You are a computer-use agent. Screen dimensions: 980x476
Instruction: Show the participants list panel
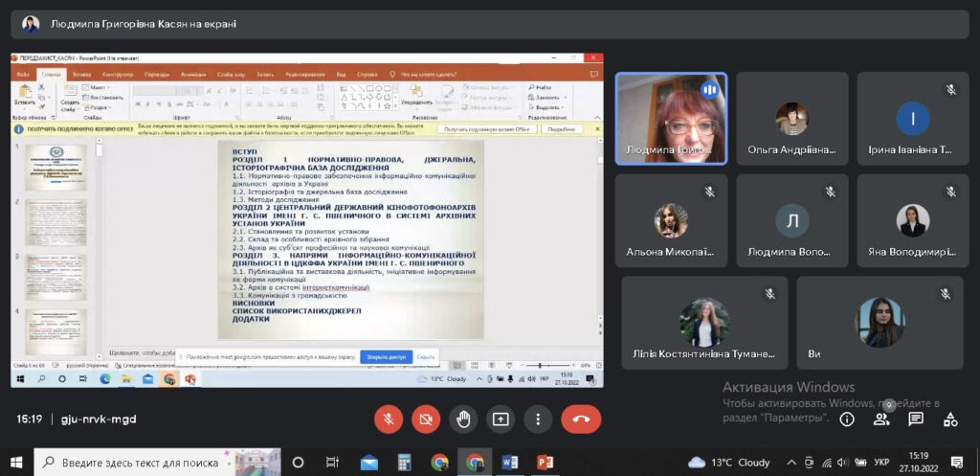pos(881,419)
